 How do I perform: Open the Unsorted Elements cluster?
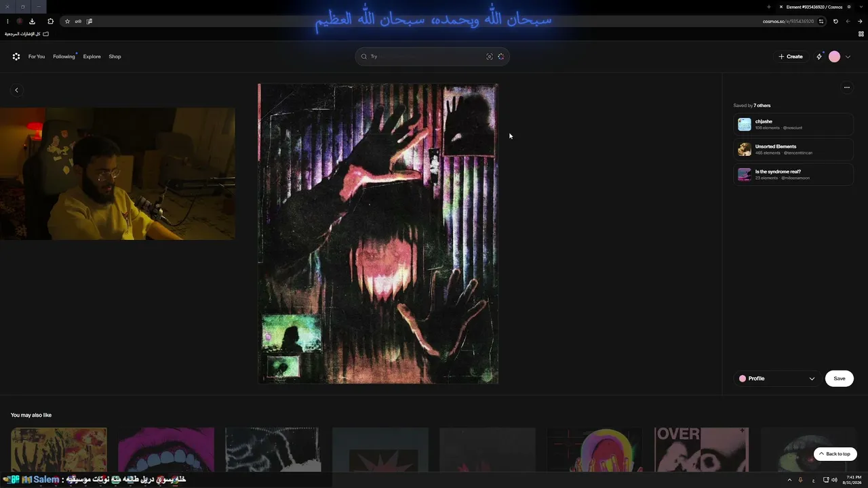point(793,149)
